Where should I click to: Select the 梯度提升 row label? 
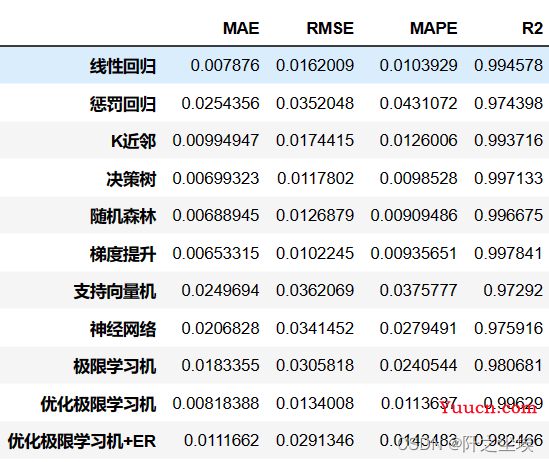(123, 254)
